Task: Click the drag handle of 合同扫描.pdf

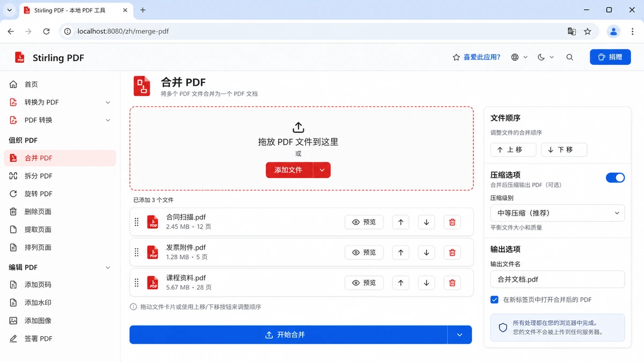Action: (136, 222)
